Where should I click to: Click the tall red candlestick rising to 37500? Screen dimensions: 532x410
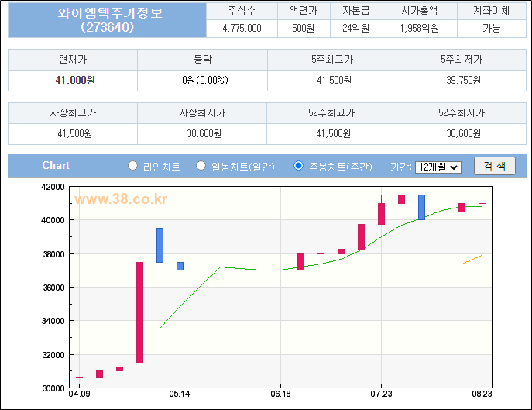pos(140,312)
